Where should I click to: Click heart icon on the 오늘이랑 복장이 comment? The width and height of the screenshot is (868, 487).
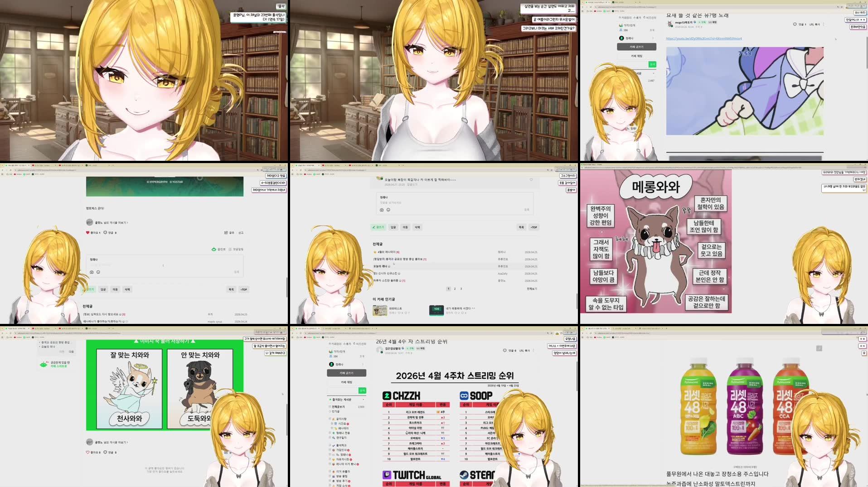point(531,179)
